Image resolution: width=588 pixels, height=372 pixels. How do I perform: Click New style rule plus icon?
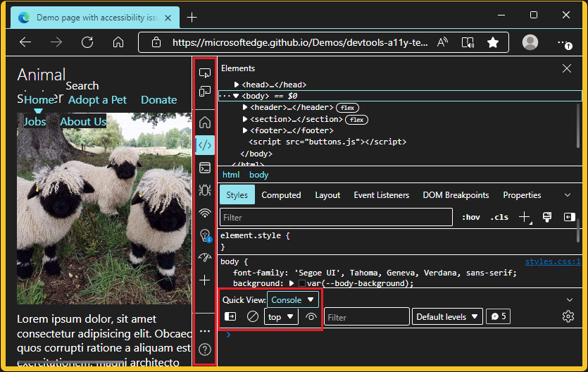tap(524, 217)
